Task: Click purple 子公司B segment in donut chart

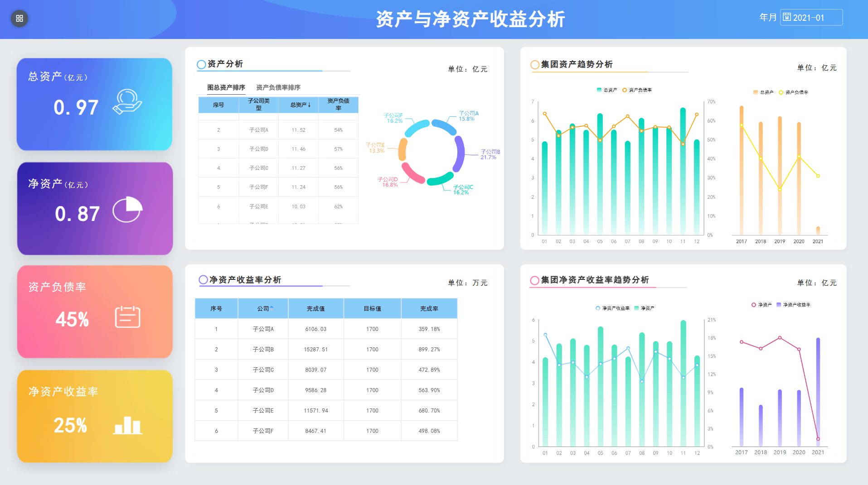Action: 459,154
